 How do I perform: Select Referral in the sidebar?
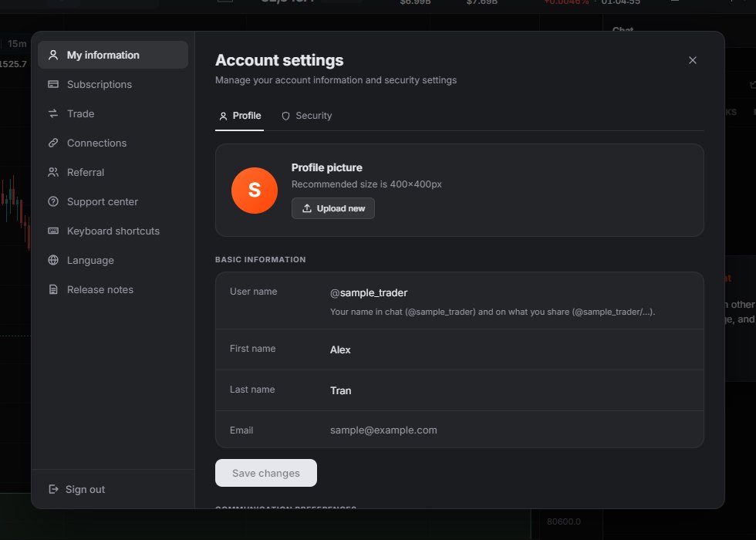pos(113,172)
